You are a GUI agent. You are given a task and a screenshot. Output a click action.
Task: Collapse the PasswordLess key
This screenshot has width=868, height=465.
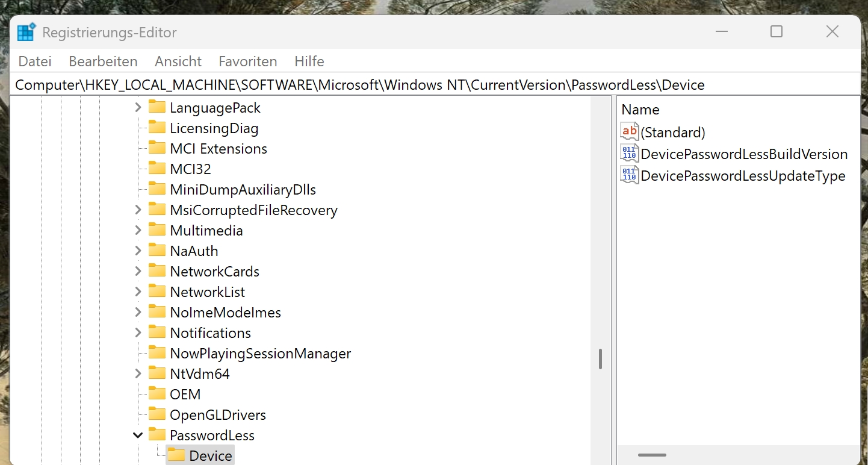click(138, 435)
